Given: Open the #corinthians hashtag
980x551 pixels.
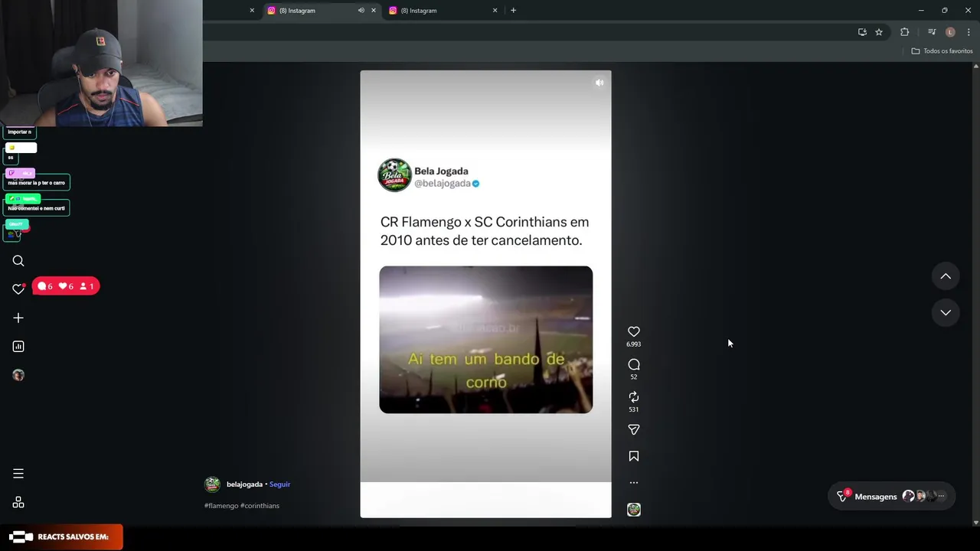Looking at the screenshot, I should tap(260, 506).
